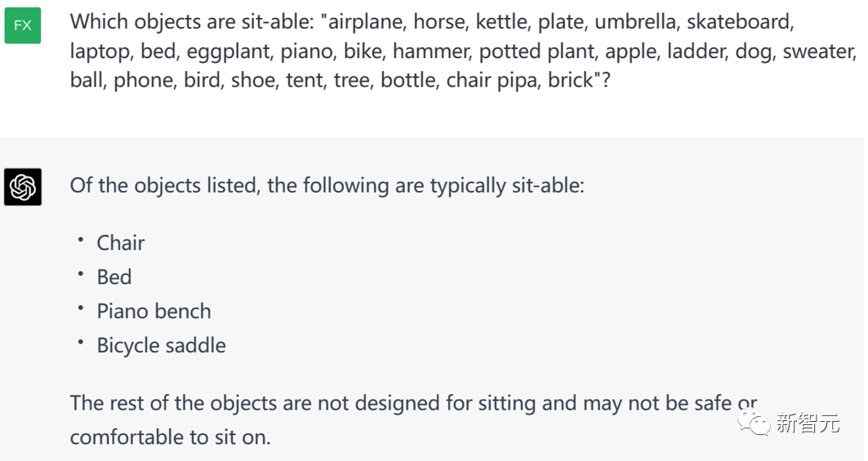Click the word "brick" ending the question
The image size is (868, 461).
tap(570, 82)
